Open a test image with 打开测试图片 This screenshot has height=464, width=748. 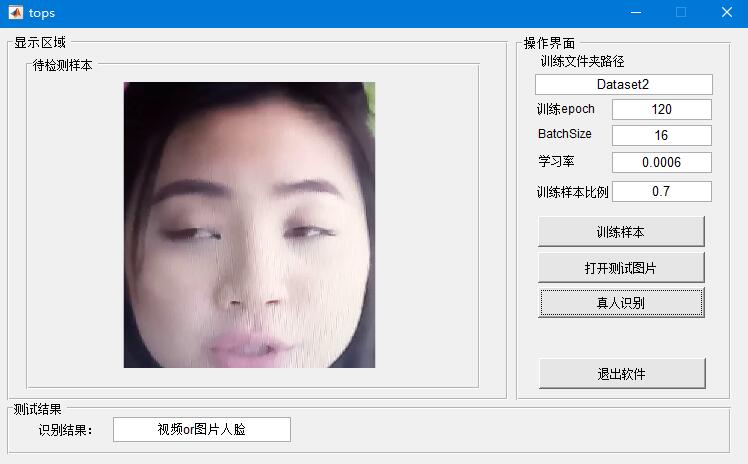(621, 268)
